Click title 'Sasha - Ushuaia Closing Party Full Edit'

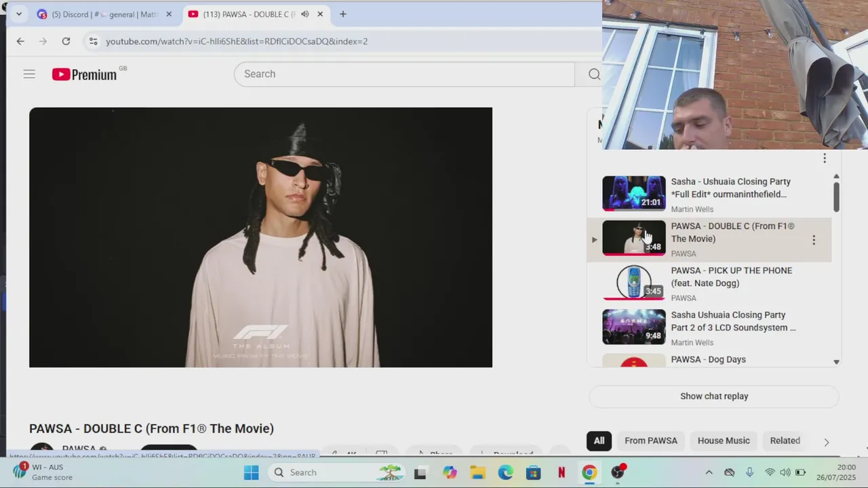(730, 188)
